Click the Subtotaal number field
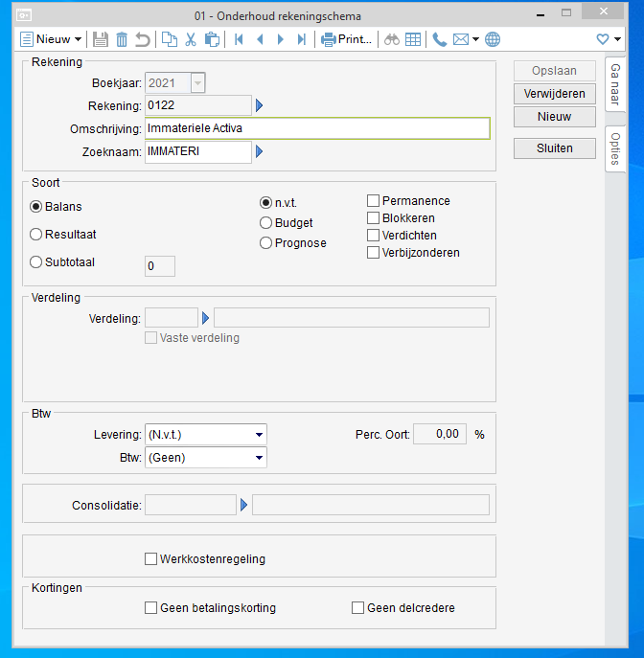The image size is (644, 658). tap(160, 266)
